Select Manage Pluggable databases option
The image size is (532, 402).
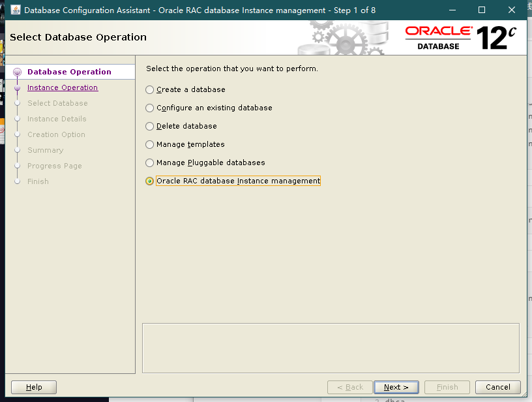pos(150,162)
